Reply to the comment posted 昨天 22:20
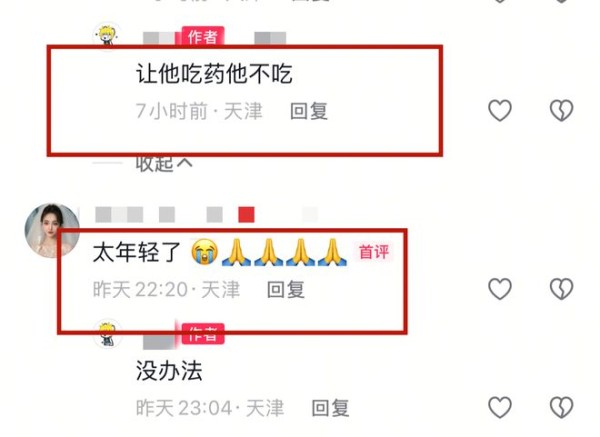 coord(286,290)
